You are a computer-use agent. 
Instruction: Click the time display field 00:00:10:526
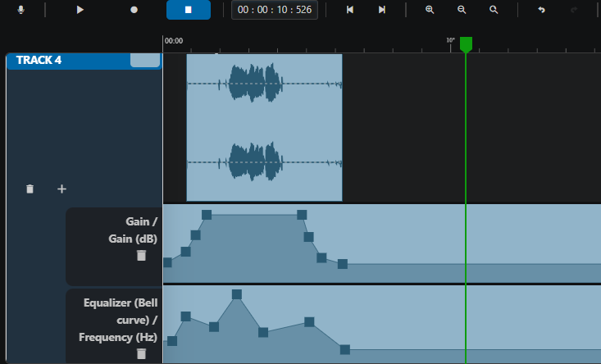point(275,10)
